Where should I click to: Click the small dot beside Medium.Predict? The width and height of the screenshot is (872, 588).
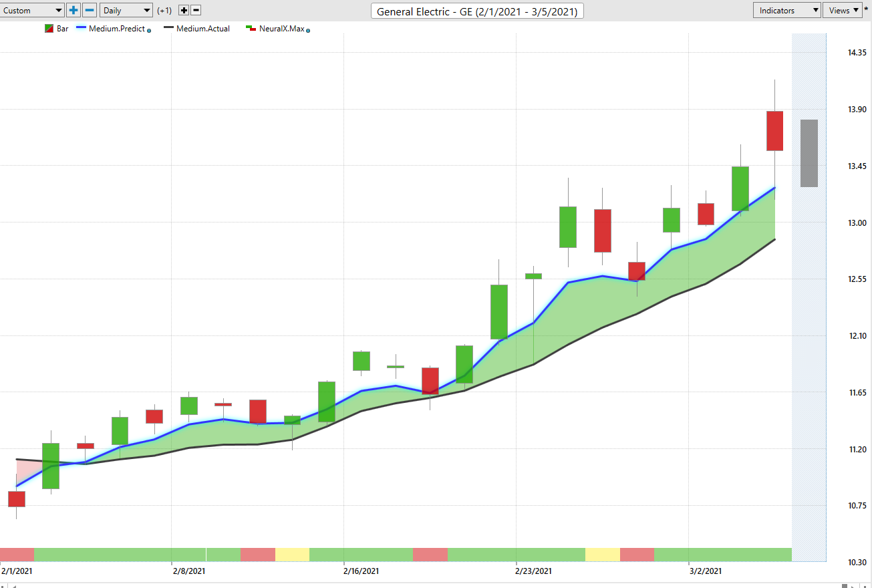pyautogui.click(x=149, y=30)
